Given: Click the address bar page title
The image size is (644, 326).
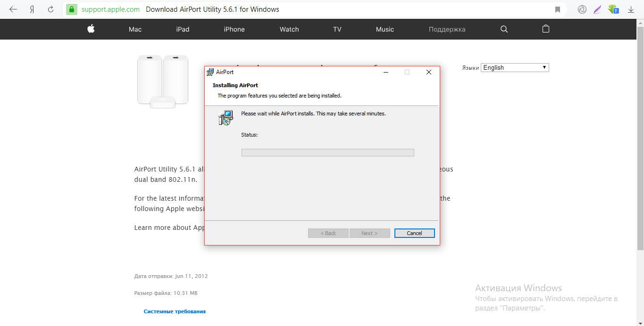Looking at the screenshot, I should point(212,9).
